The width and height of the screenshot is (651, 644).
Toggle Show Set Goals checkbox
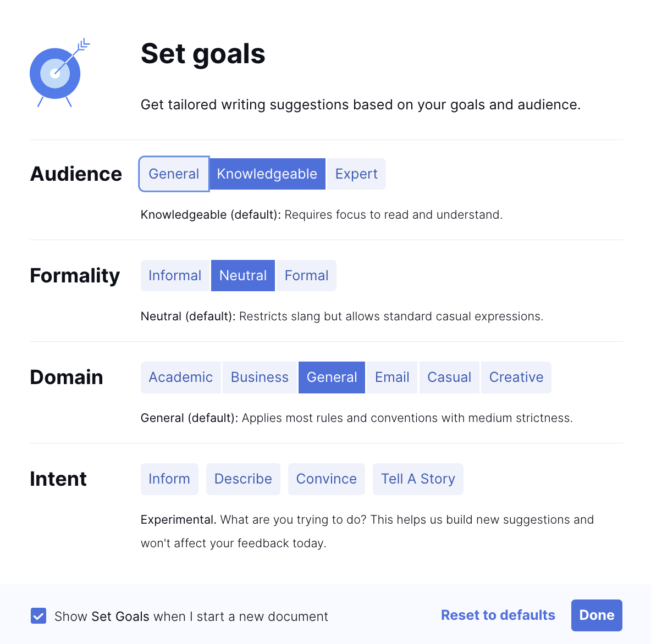pos(38,616)
